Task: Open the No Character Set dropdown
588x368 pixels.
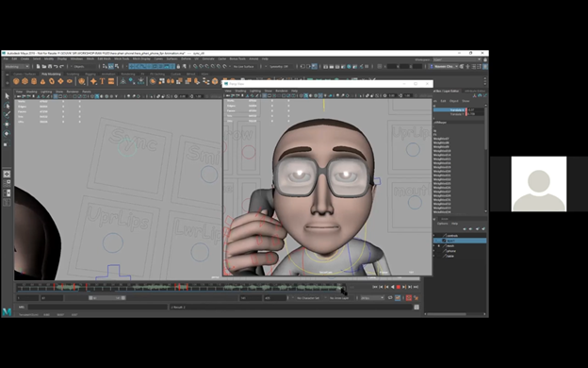Action: click(x=309, y=298)
